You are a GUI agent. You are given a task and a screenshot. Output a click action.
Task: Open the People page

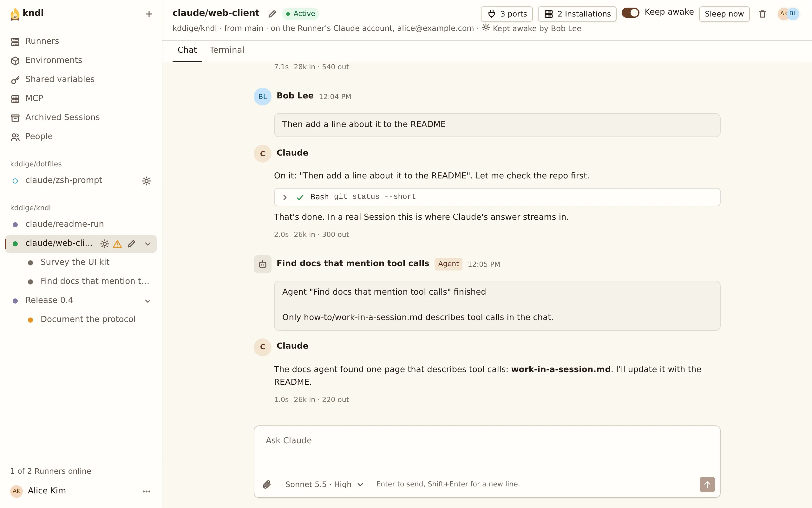pos(81,137)
